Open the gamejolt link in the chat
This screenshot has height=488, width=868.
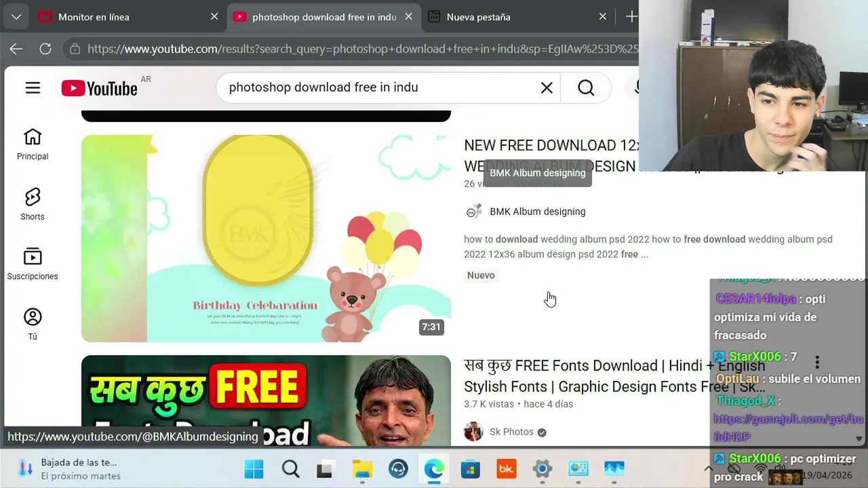pyautogui.click(x=788, y=428)
